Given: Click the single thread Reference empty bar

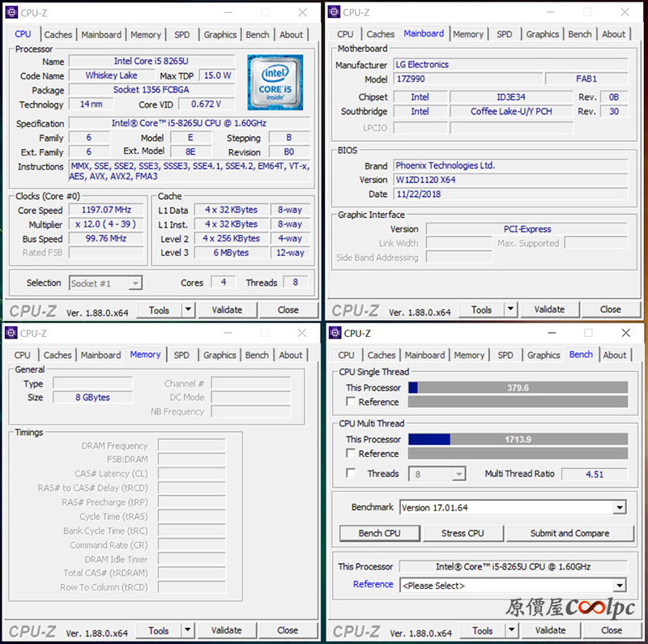Looking at the screenshot, I should pyautogui.click(x=518, y=402).
